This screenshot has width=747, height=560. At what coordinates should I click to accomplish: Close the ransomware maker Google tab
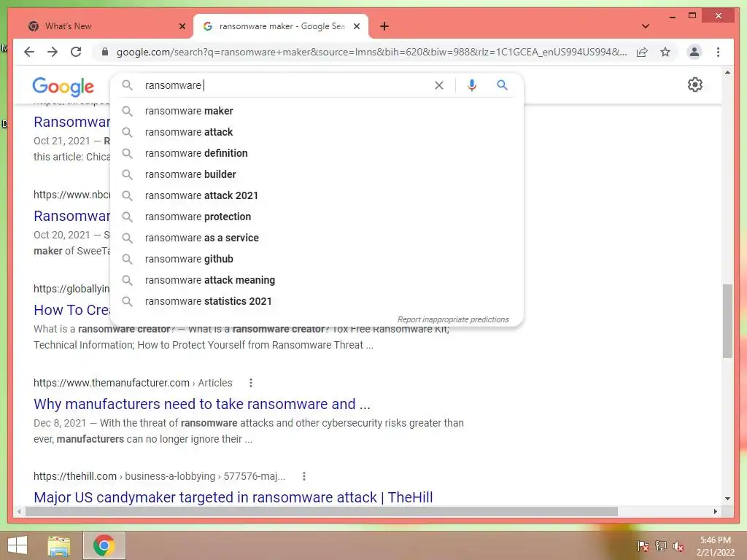click(x=356, y=26)
